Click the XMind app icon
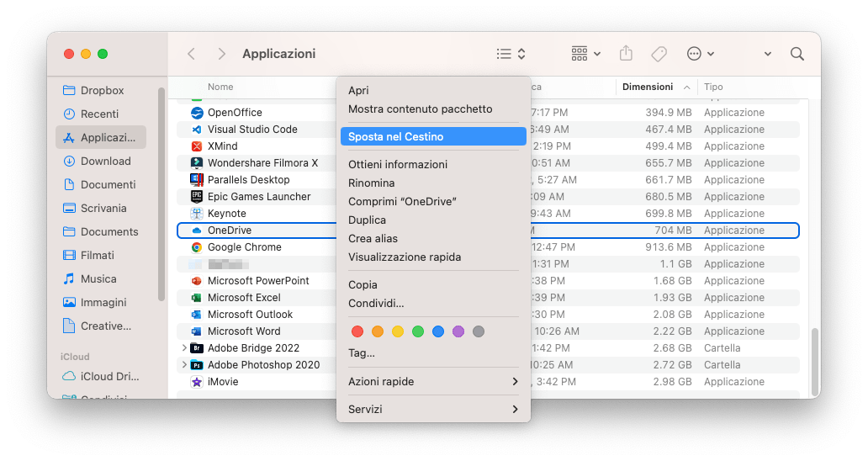Viewport: 868px width, 461px height. 197,146
